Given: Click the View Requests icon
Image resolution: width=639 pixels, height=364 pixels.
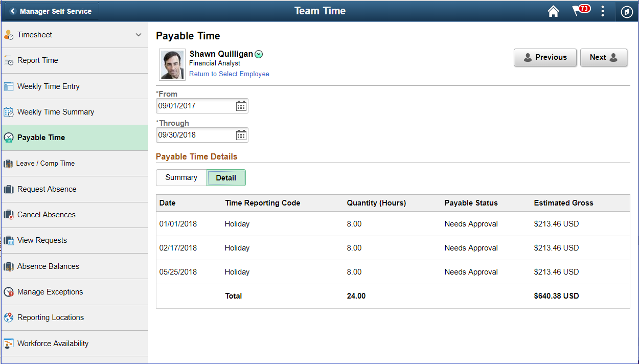Looking at the screenshot, I should (x=9, y=240).
